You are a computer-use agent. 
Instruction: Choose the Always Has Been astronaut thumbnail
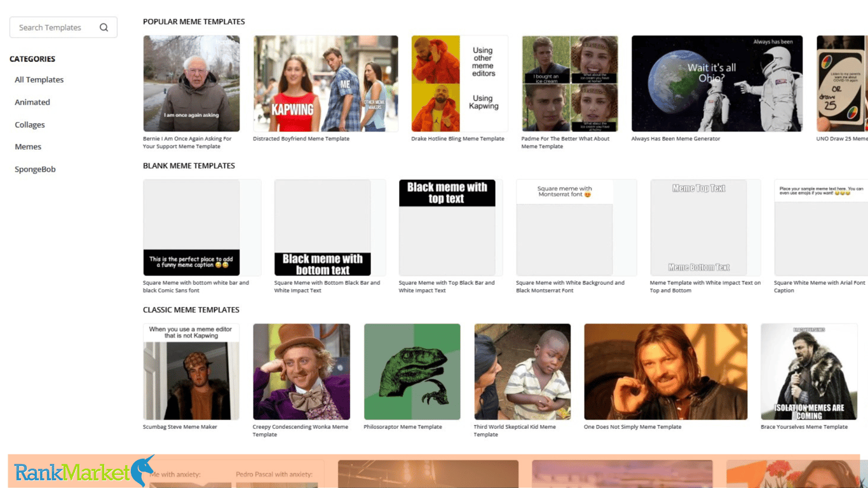717,83
